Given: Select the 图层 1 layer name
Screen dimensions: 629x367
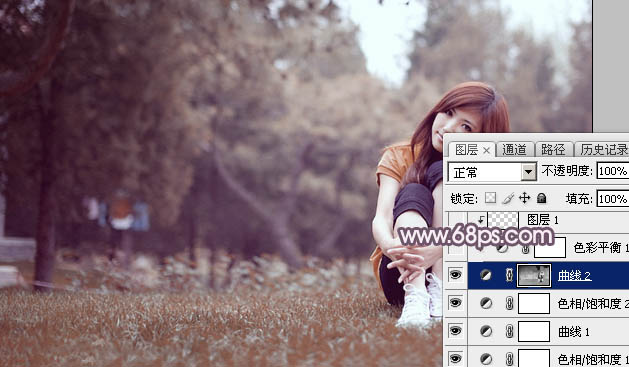Looking at the screenshot, I should (x=543, y=220).
